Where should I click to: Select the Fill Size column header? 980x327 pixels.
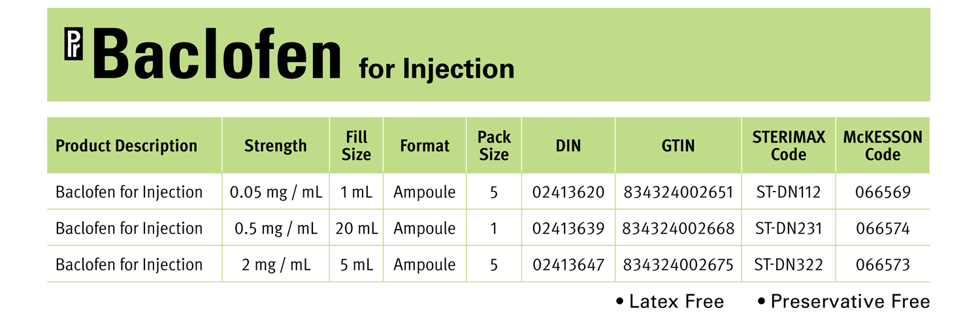(x=357, y=145)
